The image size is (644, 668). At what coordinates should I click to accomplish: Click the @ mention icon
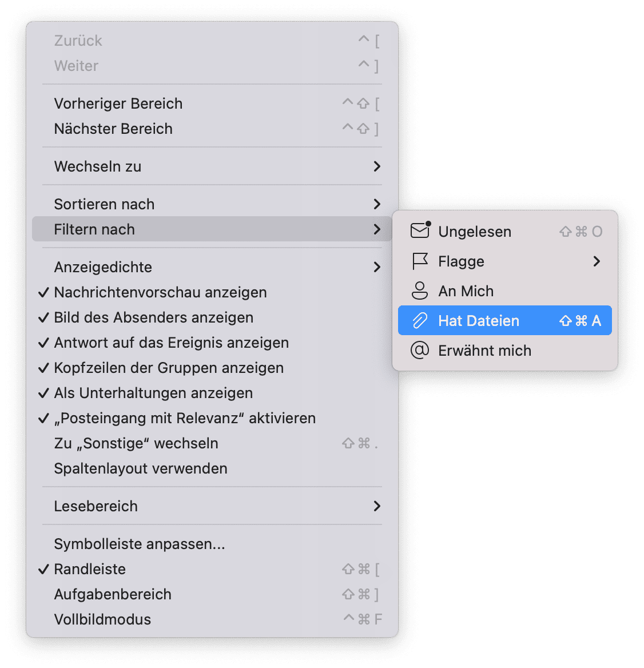[x=420, y=351]
